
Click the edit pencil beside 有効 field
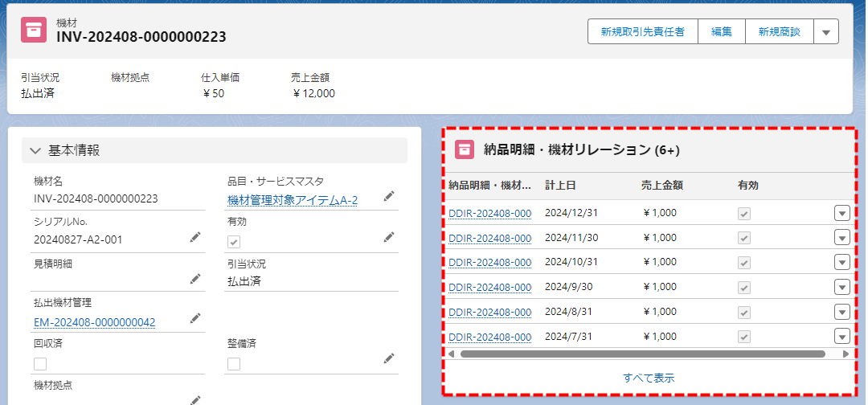[389, 237]
